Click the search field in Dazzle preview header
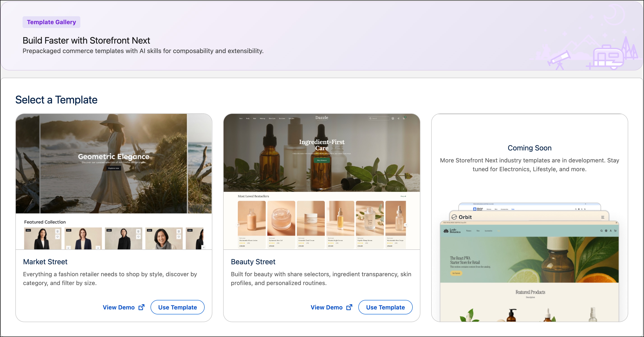 379,118
